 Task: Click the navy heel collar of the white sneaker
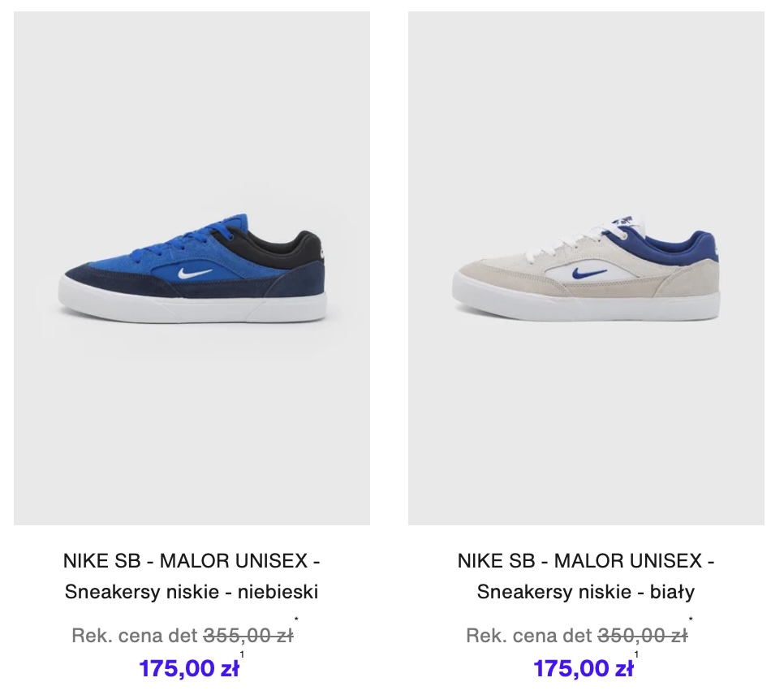click(x=690, y=247)
